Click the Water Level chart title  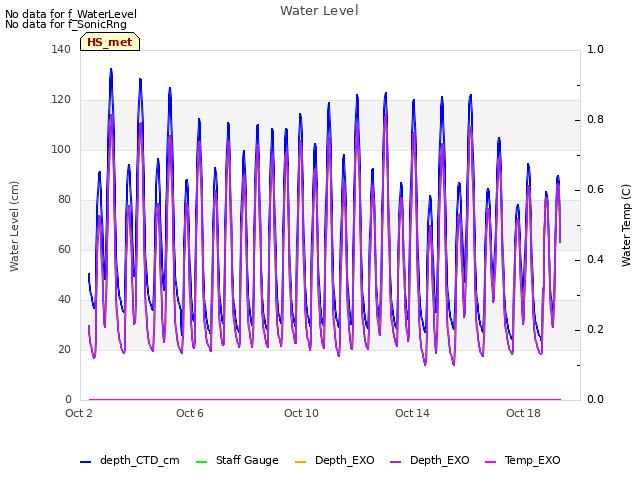click(319, 11)
